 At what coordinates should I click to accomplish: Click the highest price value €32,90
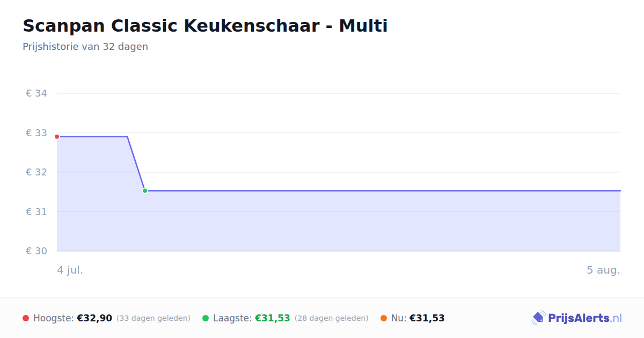94,318
